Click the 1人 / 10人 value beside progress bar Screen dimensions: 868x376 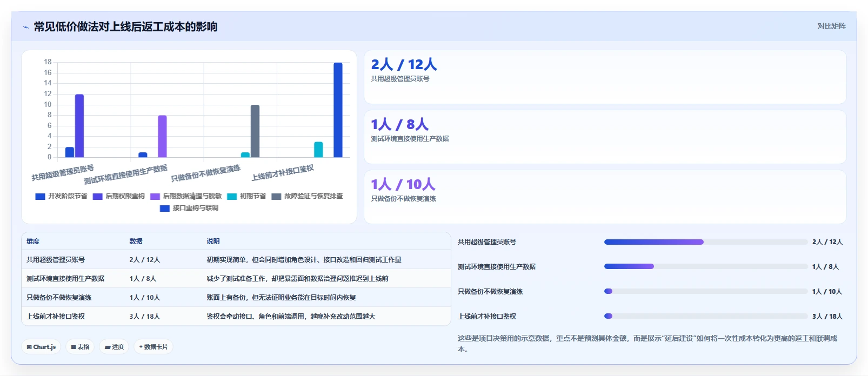tap(827, 292)
